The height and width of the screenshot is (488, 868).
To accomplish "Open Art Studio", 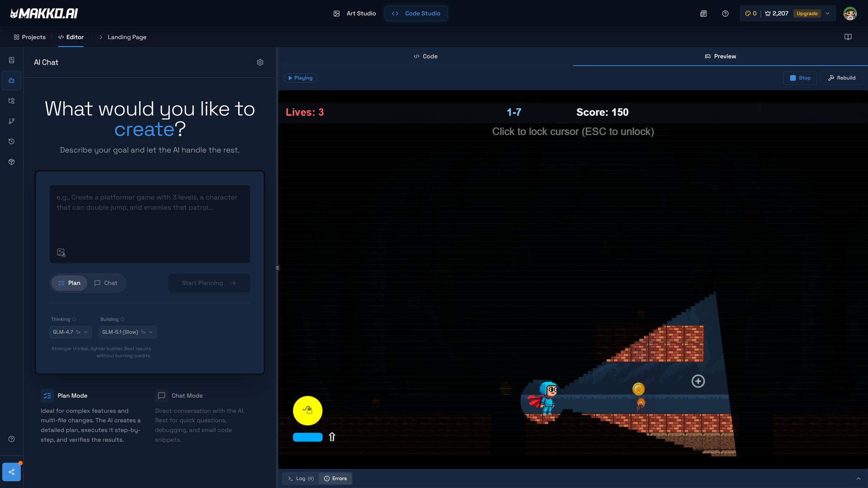I will 355,13.
